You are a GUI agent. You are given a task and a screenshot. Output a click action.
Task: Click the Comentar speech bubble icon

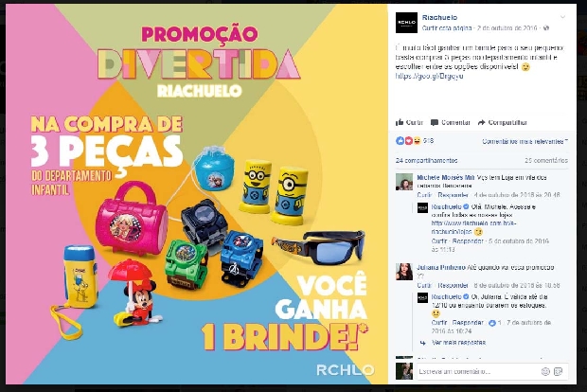[x=435, y=123]
